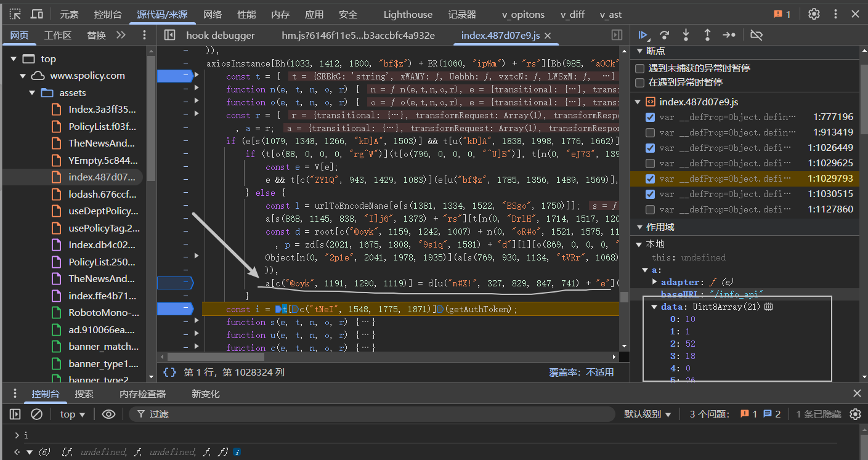868x460 pixels.
Task: Clear the console
Action: point(36,414)
